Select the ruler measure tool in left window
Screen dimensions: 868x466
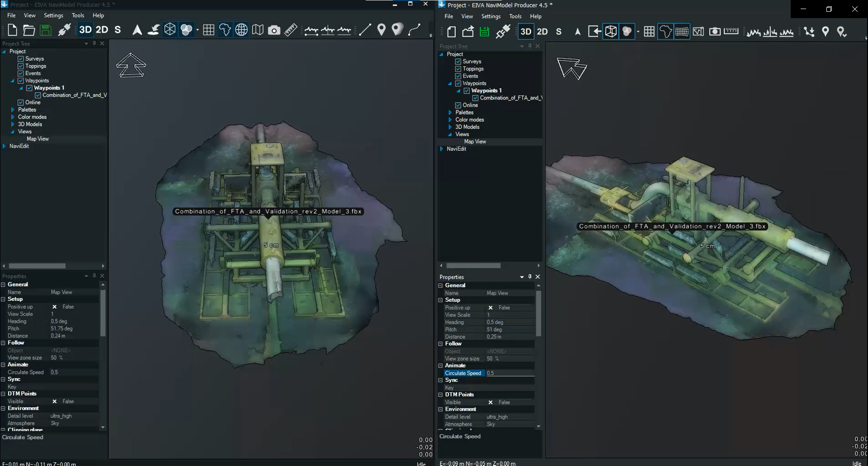(291, 30)
